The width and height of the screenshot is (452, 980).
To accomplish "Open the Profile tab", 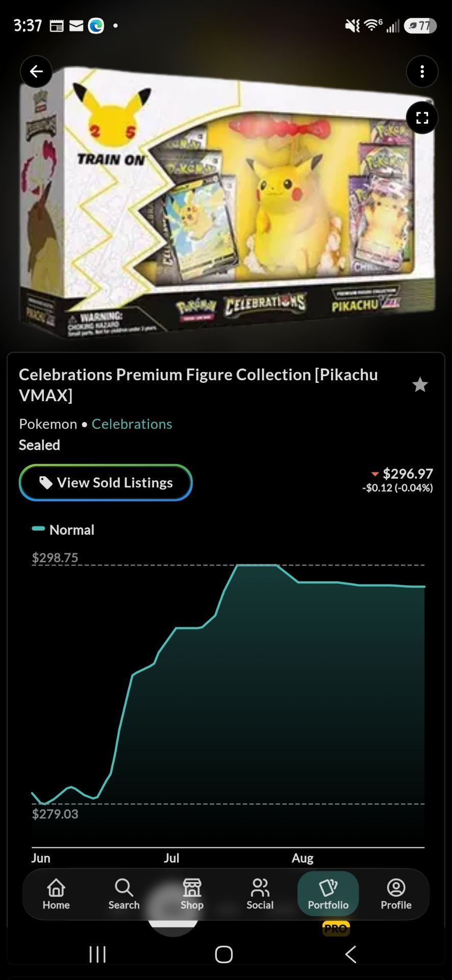I will click(x=396, y=894).
